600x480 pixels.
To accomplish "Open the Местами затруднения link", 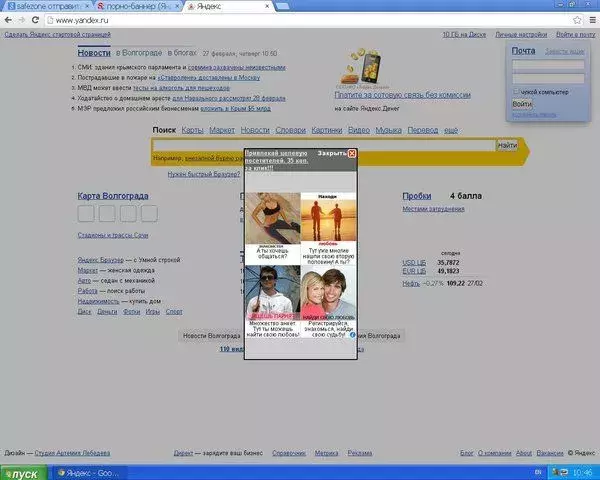I will click(x=433, y=209).
